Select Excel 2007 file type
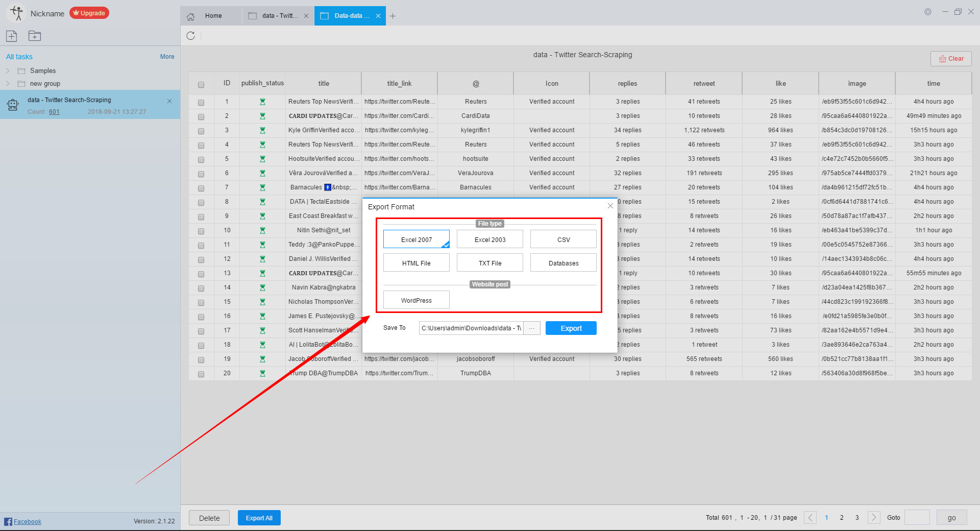 [x=416, y=239]
